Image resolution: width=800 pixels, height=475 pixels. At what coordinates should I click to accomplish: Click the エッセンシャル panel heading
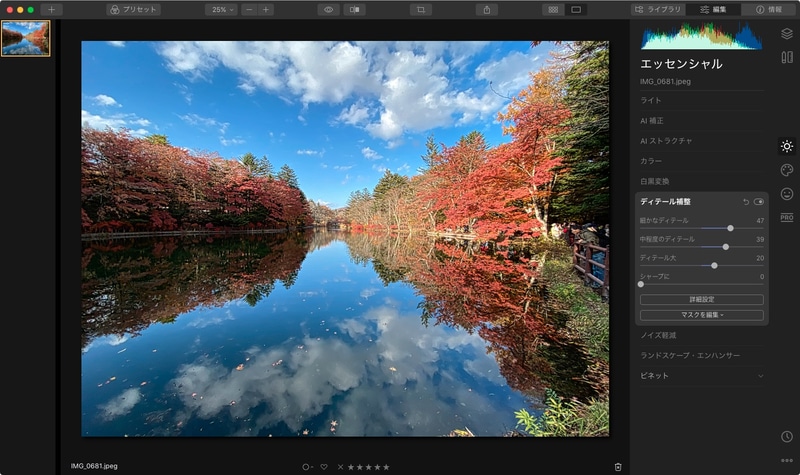point(681,64)
